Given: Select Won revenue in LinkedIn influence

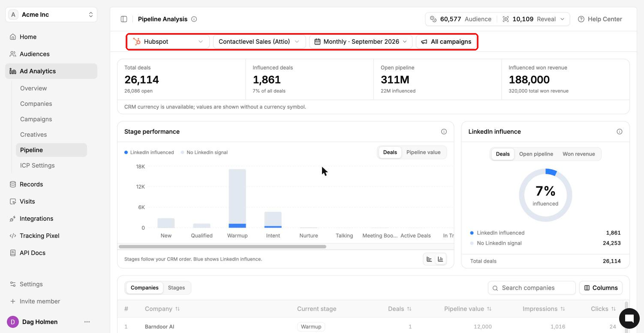Looking at the screenshot, I should [x=578, y=154].
